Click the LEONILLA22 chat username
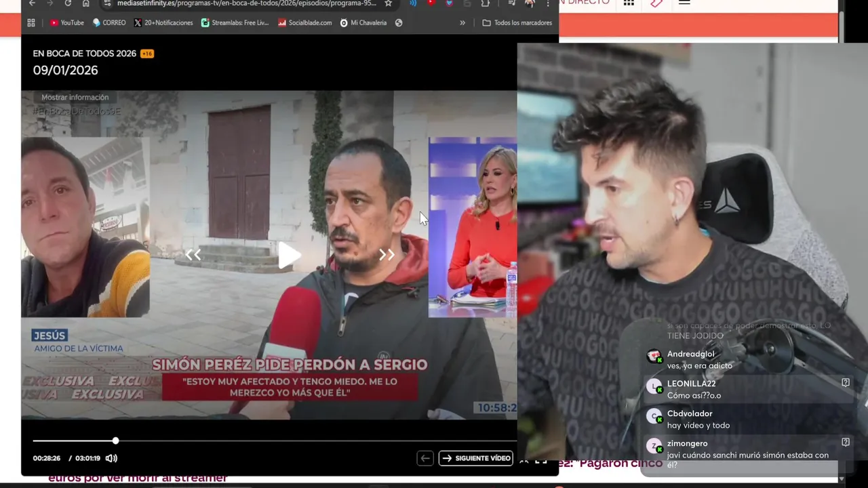Viewport: 868px width, 488px height. pos(691,384)
